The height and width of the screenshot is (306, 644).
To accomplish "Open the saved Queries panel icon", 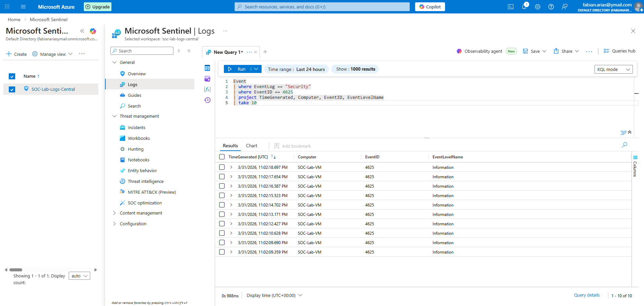I will point(207,79).
